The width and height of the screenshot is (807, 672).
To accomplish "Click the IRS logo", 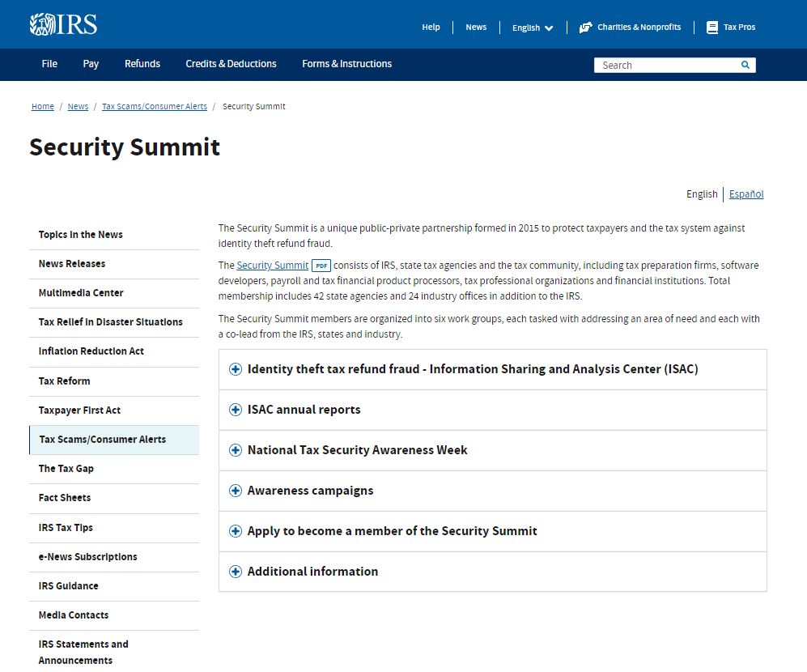I will pyautogui.click(x=63, y=24).
